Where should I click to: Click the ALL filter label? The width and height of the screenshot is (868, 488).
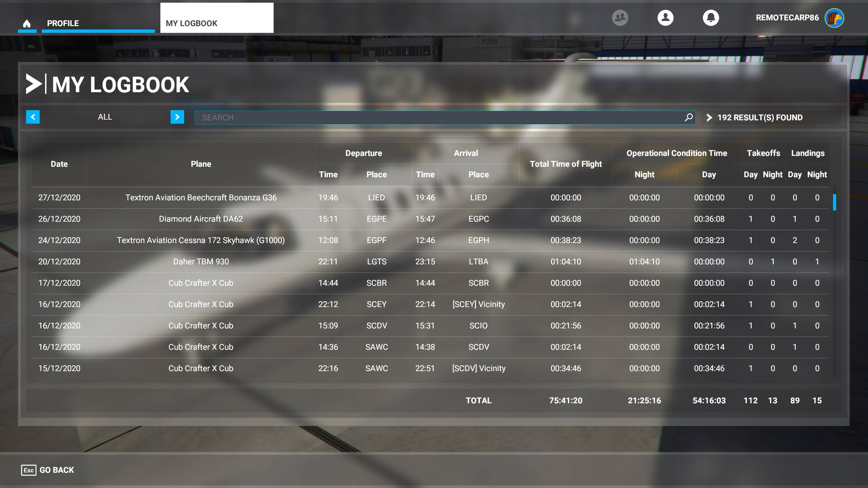point(105,117)
